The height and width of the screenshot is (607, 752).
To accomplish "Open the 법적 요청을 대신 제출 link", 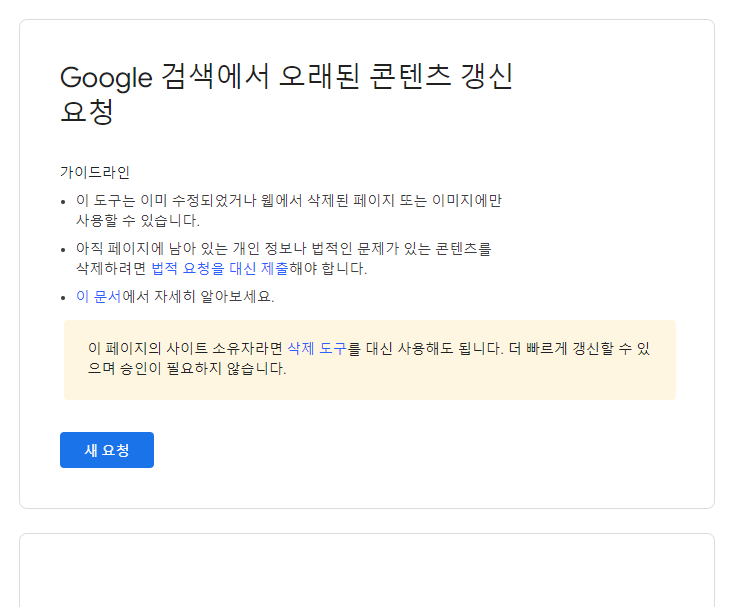I will tap(220, 268).
